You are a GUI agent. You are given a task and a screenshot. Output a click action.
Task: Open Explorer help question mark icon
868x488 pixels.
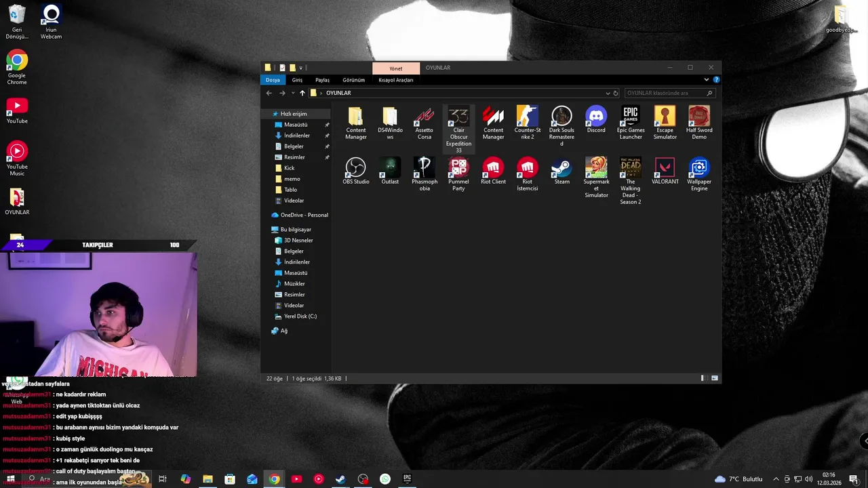(716, 80)
